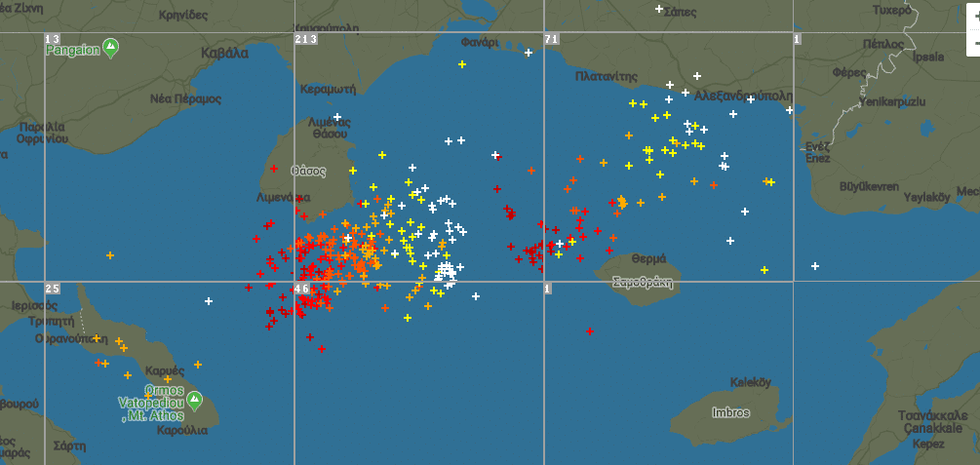Image resolution: width=980 pixels, height=465 pixels.
Task: Click the isolated orange strike above grid label 25
Action: tap(110, 255)
